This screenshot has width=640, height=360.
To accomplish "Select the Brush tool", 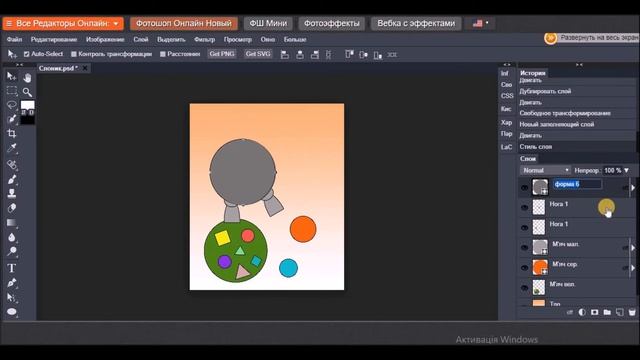I will point(11,179).
